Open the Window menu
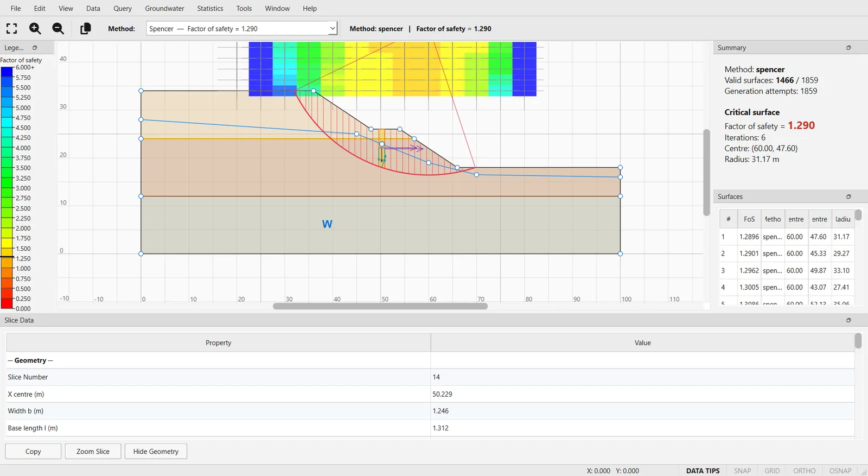 click(277, 8)
